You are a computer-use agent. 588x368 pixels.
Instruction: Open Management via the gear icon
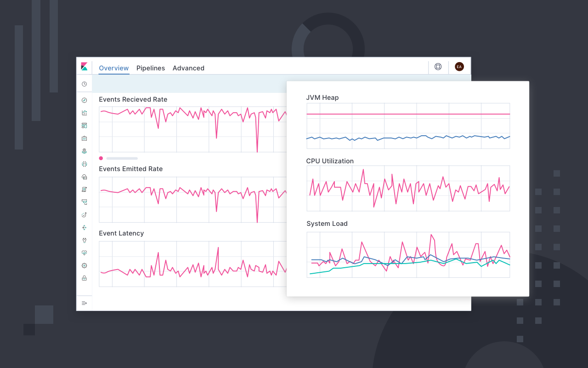(84, 265)
